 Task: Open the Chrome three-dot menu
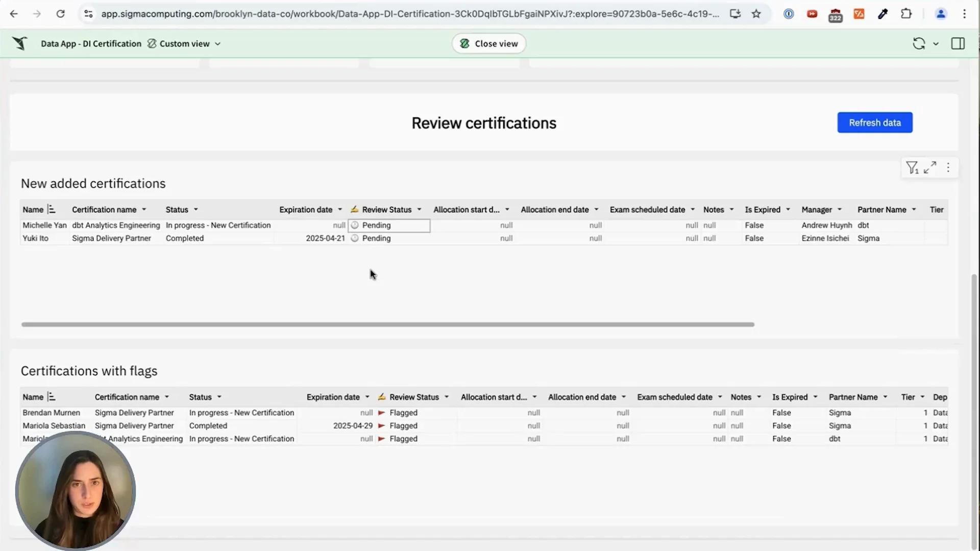click(964, 14)
